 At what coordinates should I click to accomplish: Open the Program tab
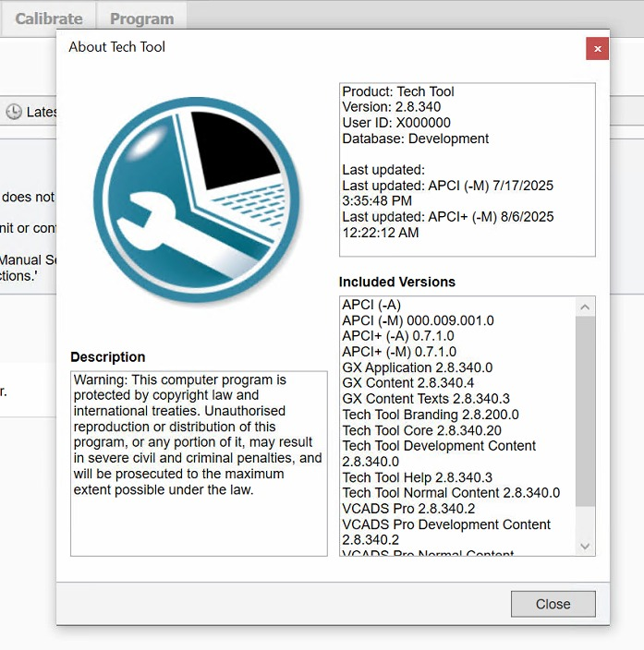tap(141, 18)
